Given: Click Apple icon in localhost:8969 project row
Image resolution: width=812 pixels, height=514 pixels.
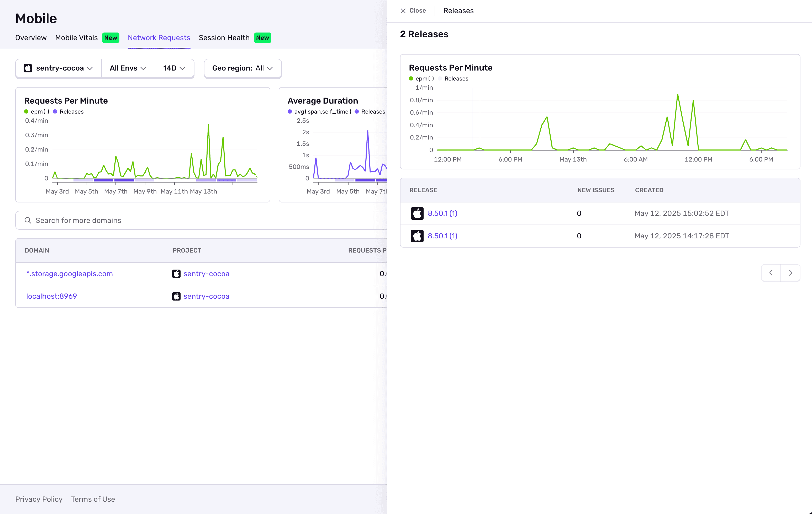Looking at the screenshot, I should [x=176, y=296].
